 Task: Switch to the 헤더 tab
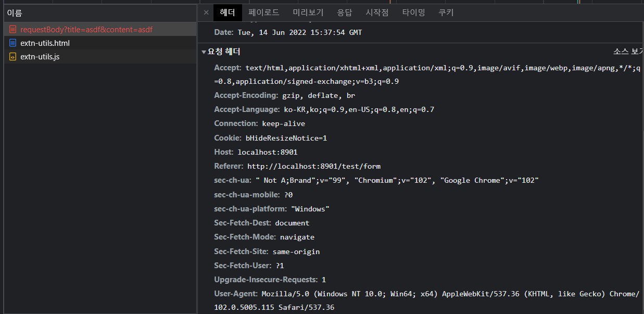pos(228,12)
